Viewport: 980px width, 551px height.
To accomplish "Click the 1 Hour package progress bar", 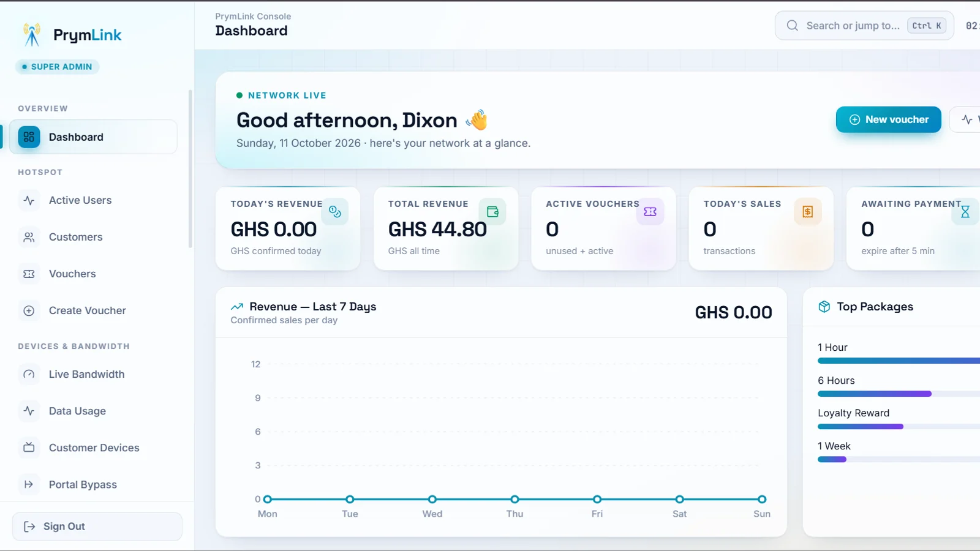I will [899, 361].
